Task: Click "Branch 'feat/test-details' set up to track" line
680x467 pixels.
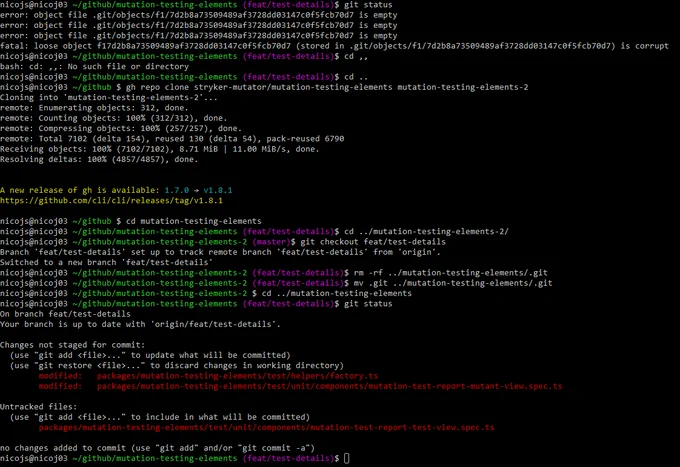Action: [x=220, y=252]
